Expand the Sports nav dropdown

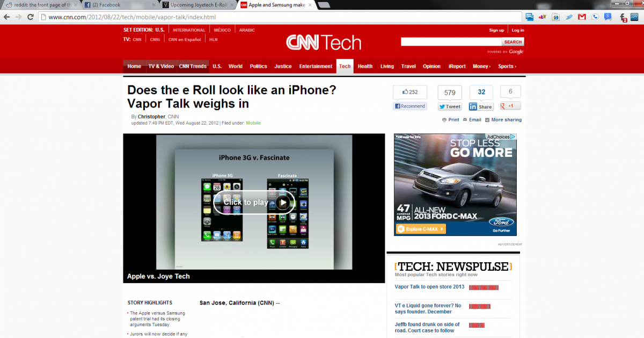pyautogui.click(x=507, y=66)
